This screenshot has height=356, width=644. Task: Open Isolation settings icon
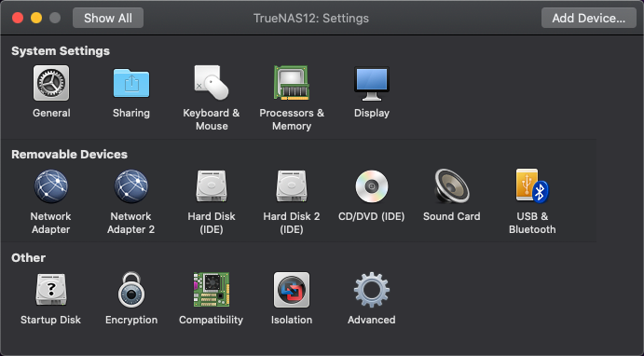pos(292,290)
